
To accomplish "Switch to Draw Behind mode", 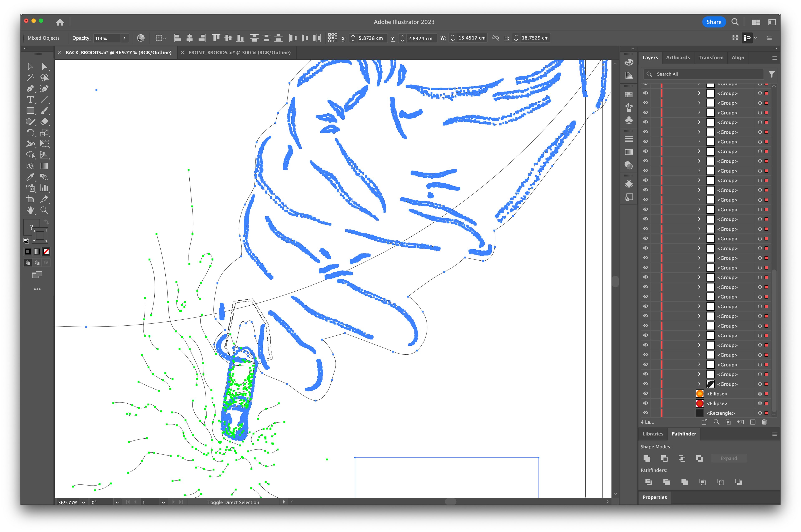I will coord(37,263).
